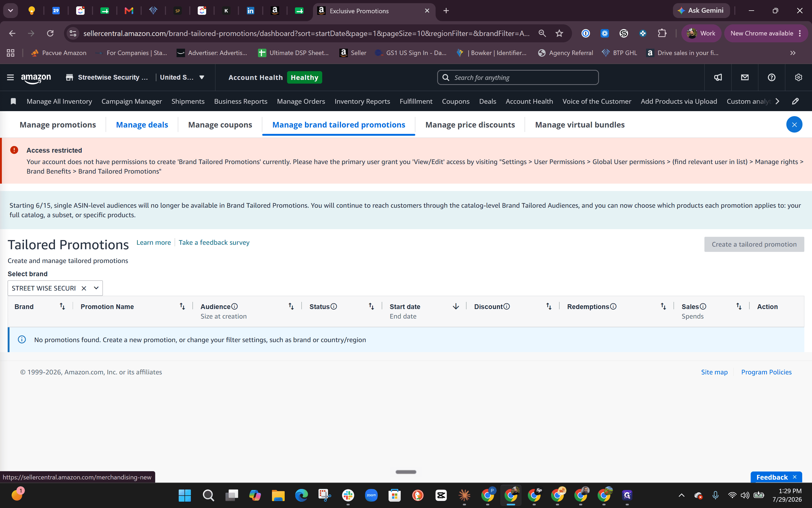Open Seller Central settings gear
812x508 pixels.
(798, 78)
